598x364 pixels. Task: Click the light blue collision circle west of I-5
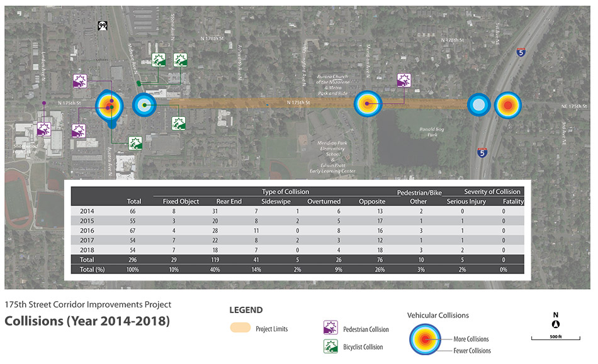478,105
